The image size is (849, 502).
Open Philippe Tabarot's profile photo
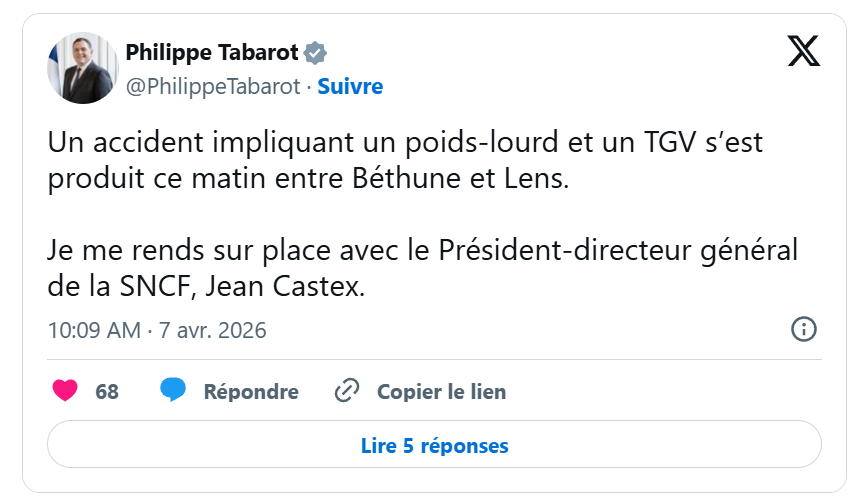coord(80,69)
